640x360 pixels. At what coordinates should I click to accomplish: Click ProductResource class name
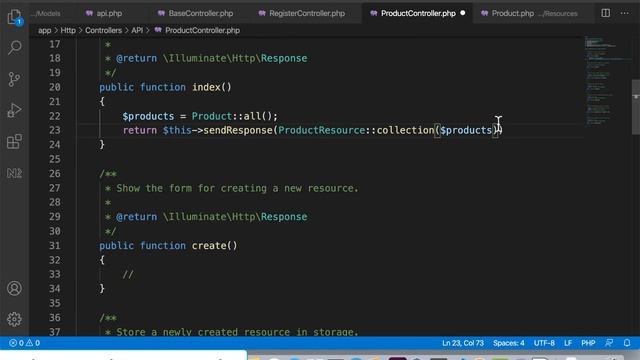pyautogui.click(x=322, y=130)
